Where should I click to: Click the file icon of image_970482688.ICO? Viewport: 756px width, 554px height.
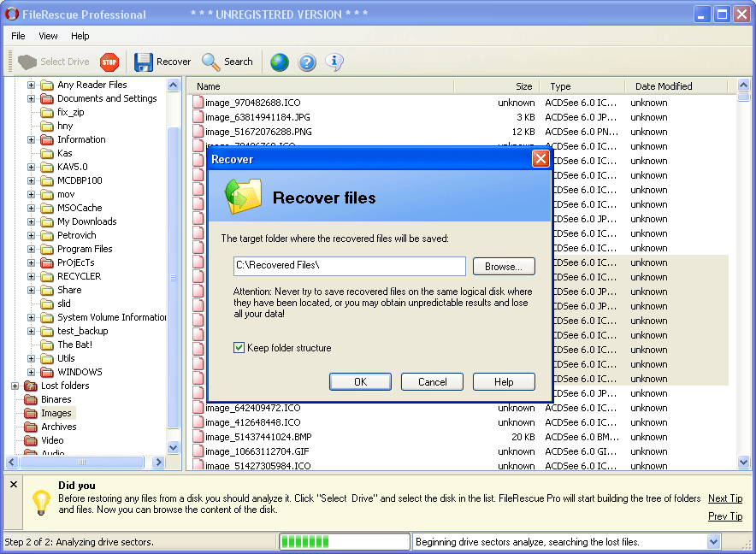point(198,103)
